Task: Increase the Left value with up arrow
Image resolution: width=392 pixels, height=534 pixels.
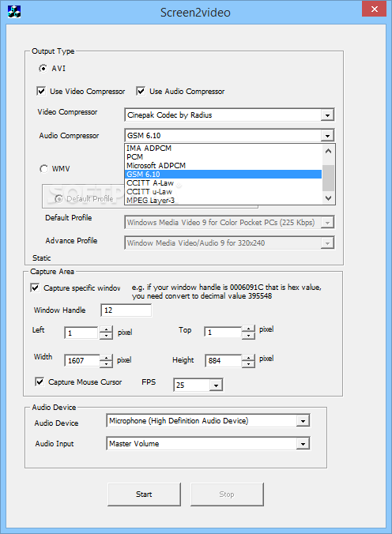Action: pyautogui.click(x=107, y=329)
